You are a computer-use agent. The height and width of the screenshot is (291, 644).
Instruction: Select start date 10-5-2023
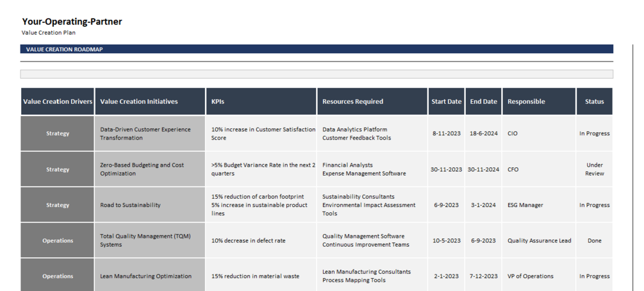click(x=447, y=240)
